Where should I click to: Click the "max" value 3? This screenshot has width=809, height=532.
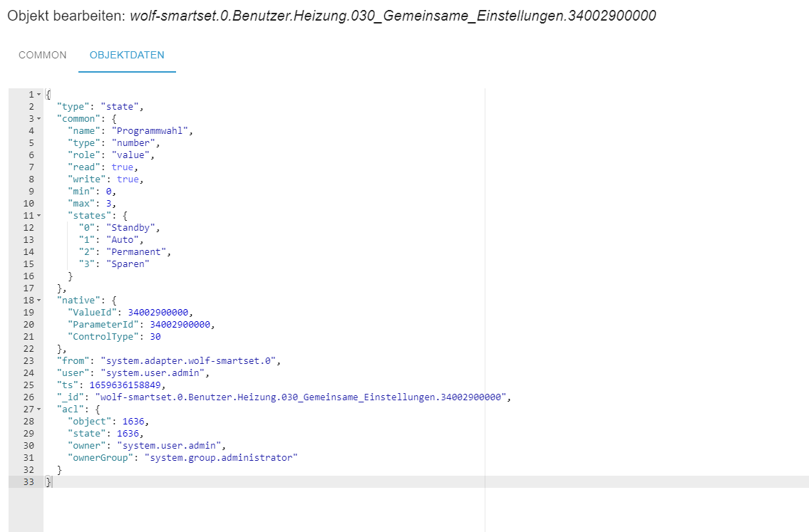[x=109, y=204]
